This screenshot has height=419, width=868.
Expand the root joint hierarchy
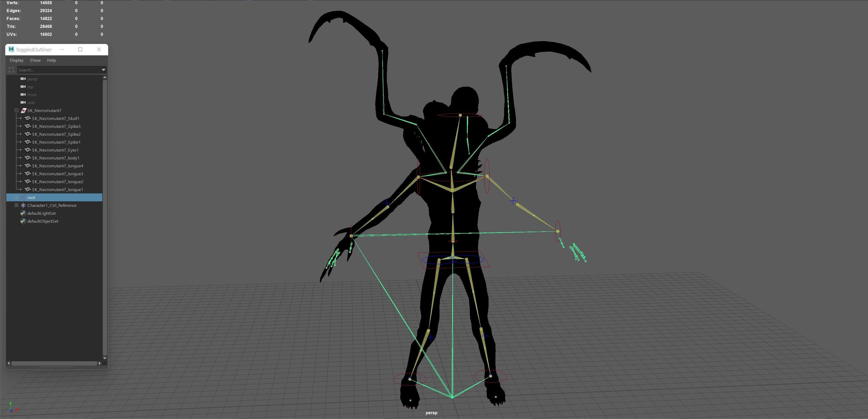tap(16, 197)
